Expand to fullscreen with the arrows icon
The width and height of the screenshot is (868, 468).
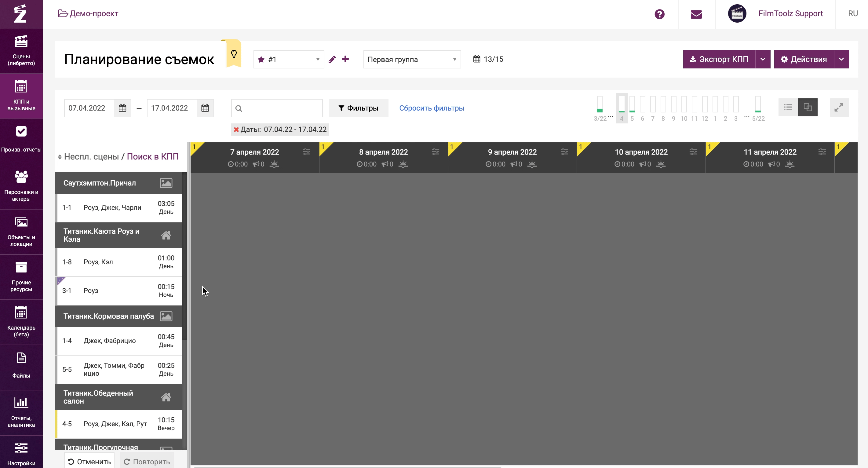[x=839, y=108]
